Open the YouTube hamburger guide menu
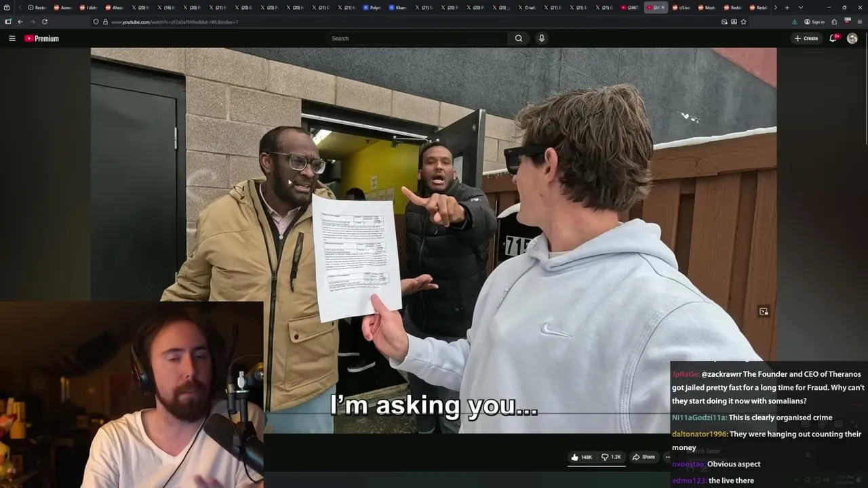Viewport: 868px width, 488px height. coord(12,39)
